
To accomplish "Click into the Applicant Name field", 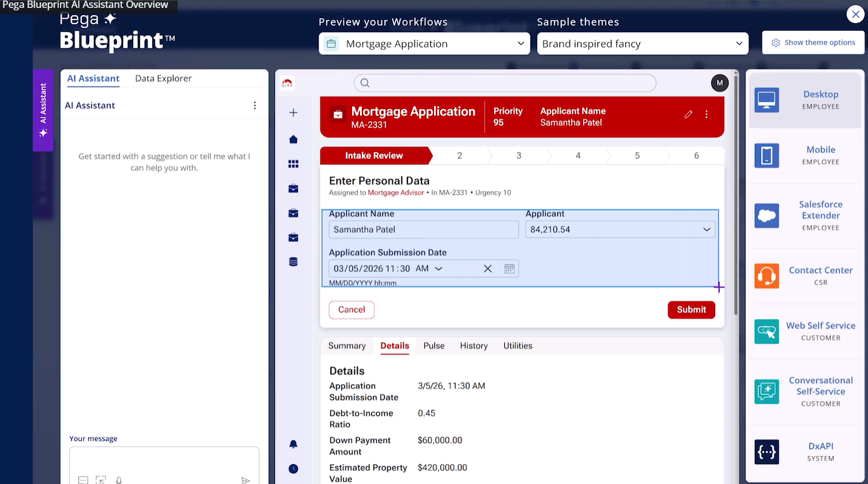I will pyautogui.click(x=424, y=229).
